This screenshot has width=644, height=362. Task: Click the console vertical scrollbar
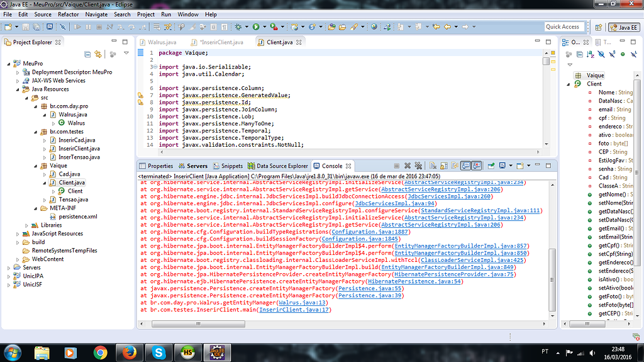[x=553, y=277]
